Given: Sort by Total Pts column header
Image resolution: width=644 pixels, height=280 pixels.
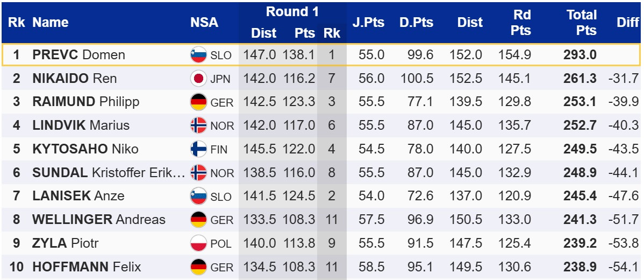Looking at the screenshot, I should pyautogui.click(x=581, y=22).
